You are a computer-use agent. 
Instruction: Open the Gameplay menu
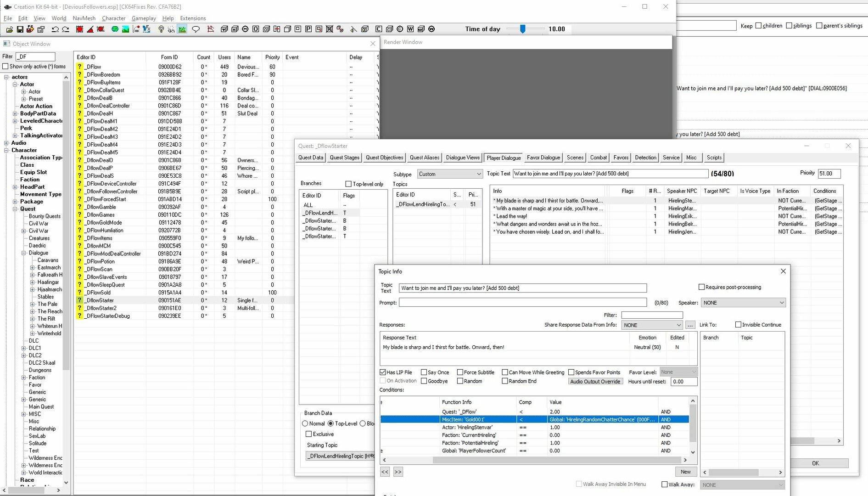[x=144, y=18]
